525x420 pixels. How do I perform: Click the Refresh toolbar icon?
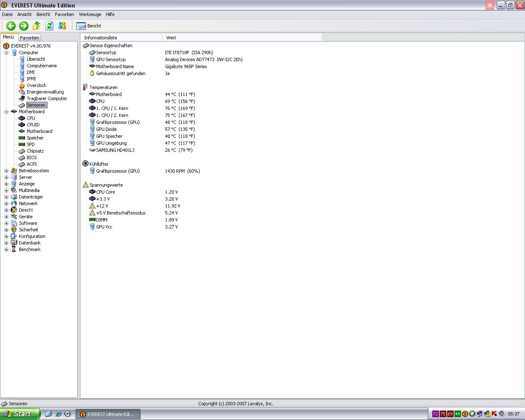(x=49, y=26)
